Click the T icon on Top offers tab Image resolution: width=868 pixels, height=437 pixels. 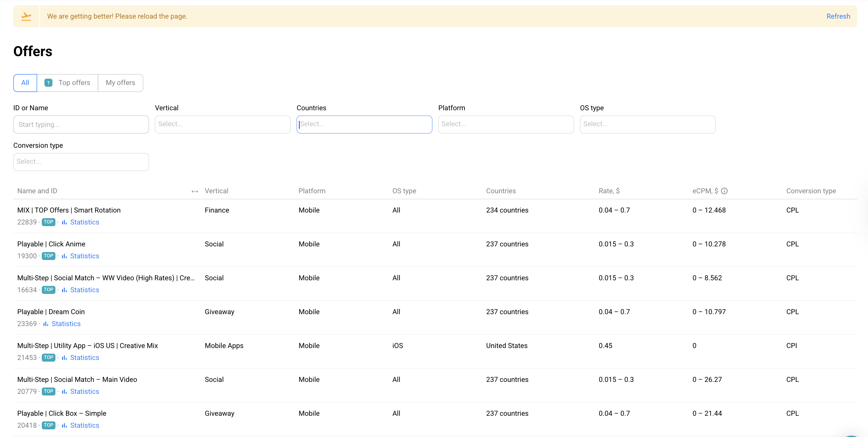click(48, 83)
